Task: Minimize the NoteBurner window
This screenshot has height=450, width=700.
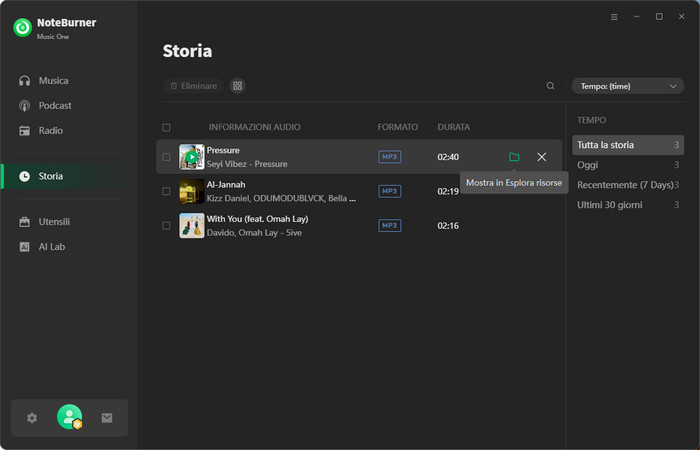Action: 637,17
